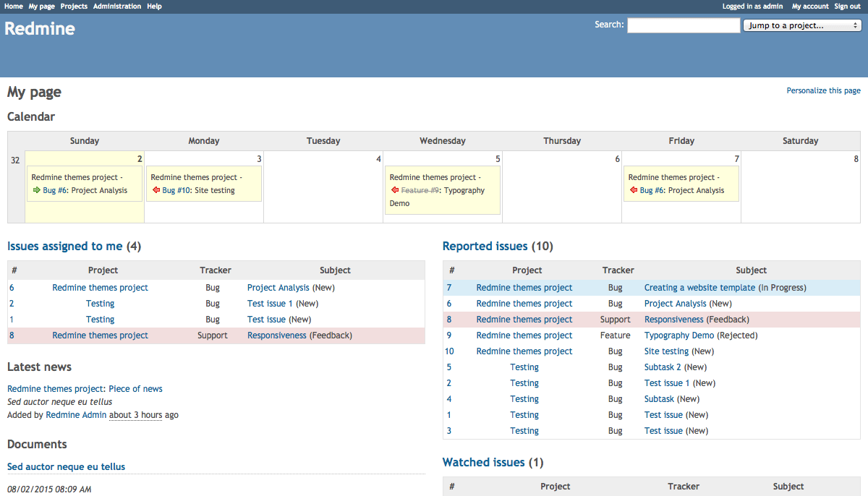This screenshot has width=868, height=496.
Task: Select Projects in the top navigation
Action: click(74, 7)
